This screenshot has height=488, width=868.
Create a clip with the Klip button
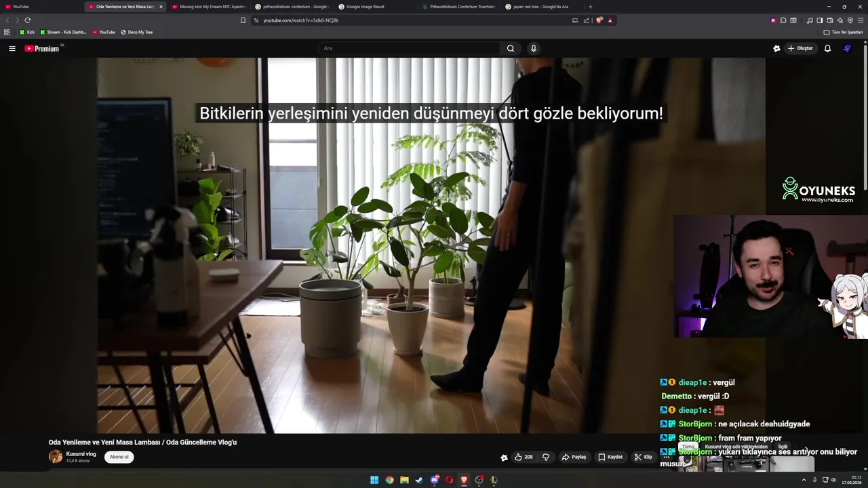(643, 457)
